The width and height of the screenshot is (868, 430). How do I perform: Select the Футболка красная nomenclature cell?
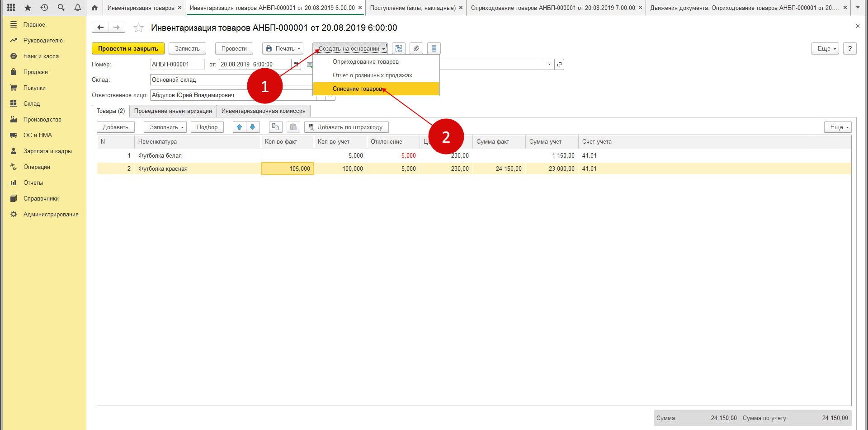click(x=198, y=168)
